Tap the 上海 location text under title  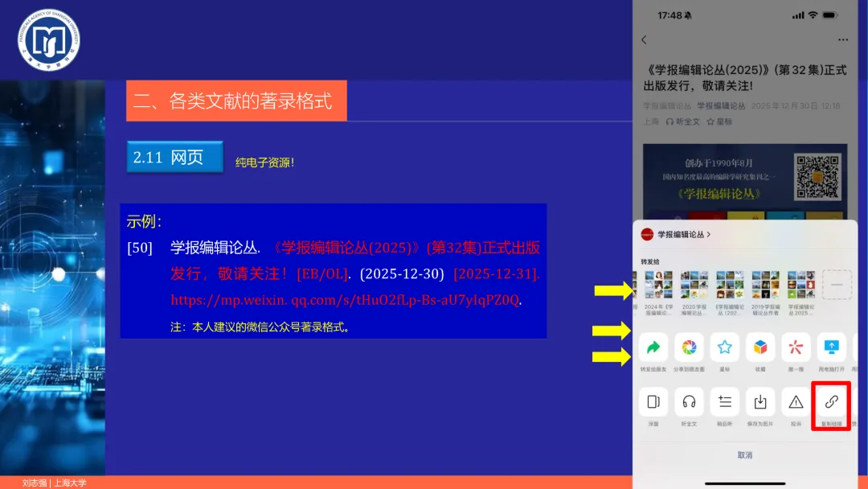tap(651, 121)
